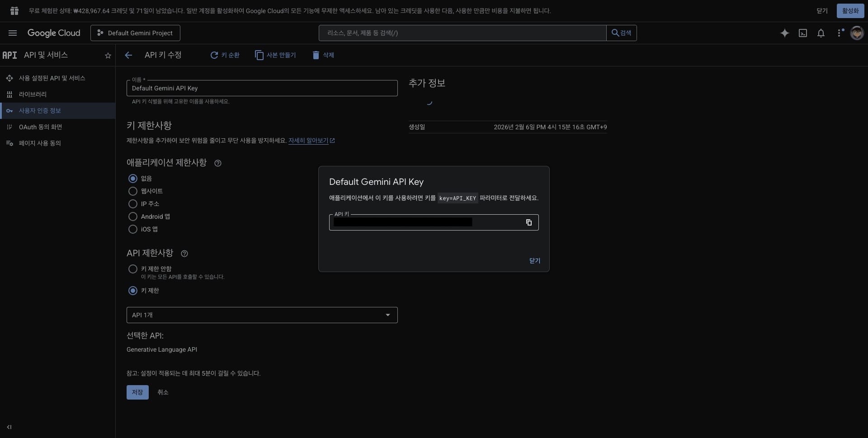The width and height of the screenshot is (868, 438).
Task: Select the IP 주소 restriction option
Action: coord(133,204)
